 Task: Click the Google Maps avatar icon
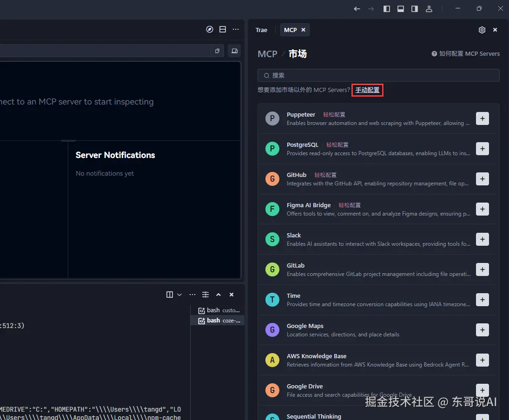coord(272,330)
